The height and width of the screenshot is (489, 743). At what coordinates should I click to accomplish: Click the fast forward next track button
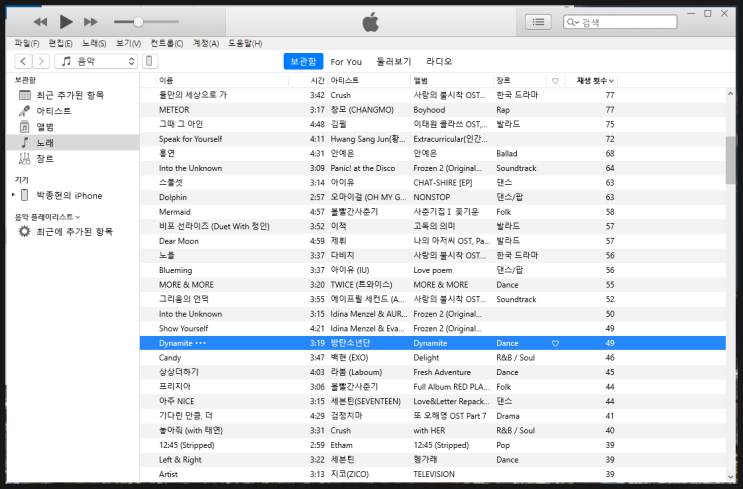(x=91, y=22)
